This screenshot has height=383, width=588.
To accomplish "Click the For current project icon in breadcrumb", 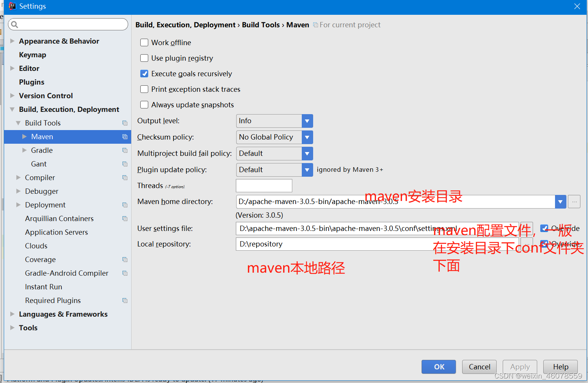I will 315,25.
